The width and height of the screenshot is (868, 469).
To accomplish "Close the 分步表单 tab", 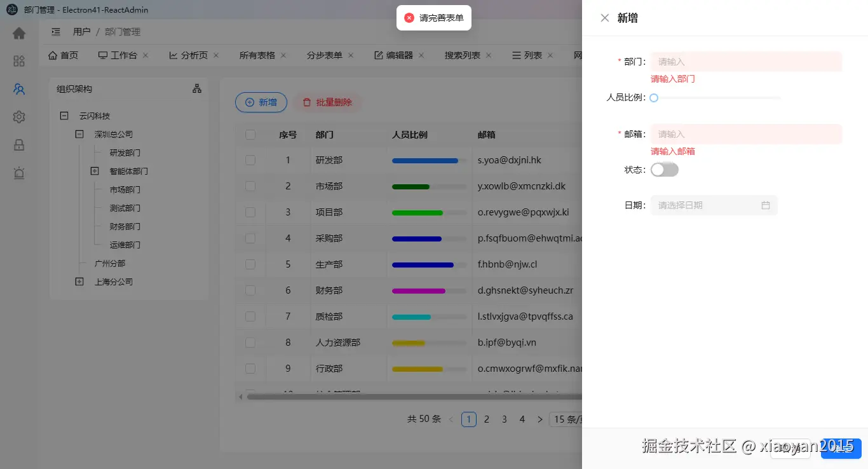I will click(351, 55).
